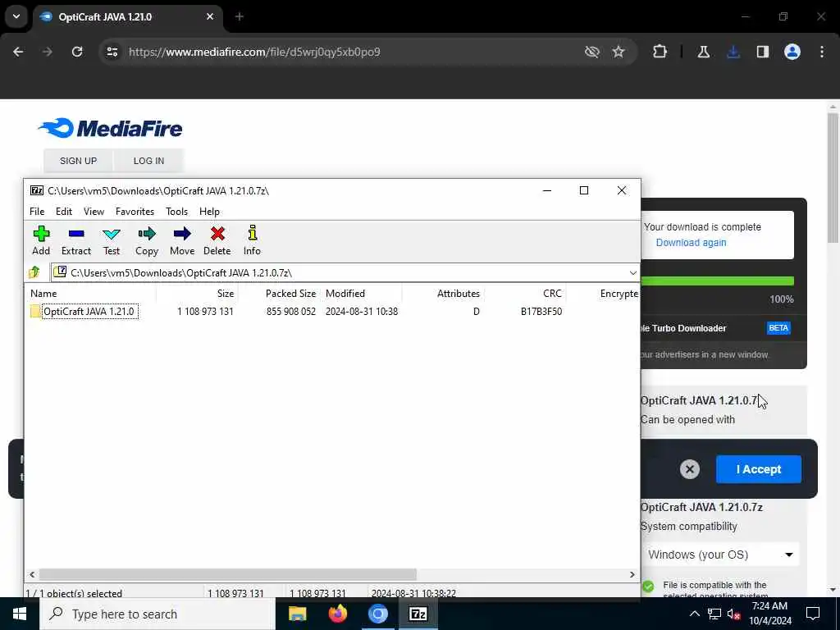Sort by Packed Size column header
840x630 pixels.
click(x=279, y=294)
